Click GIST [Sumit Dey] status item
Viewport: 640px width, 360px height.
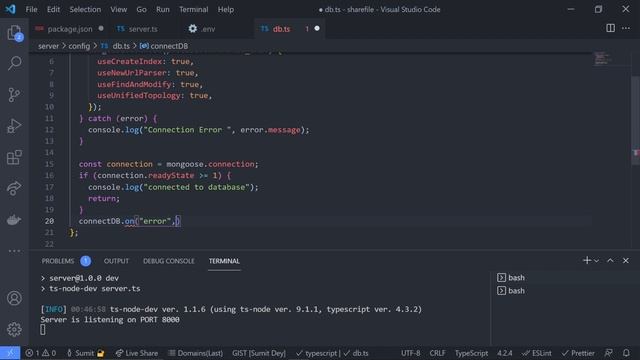click(259, 353)
